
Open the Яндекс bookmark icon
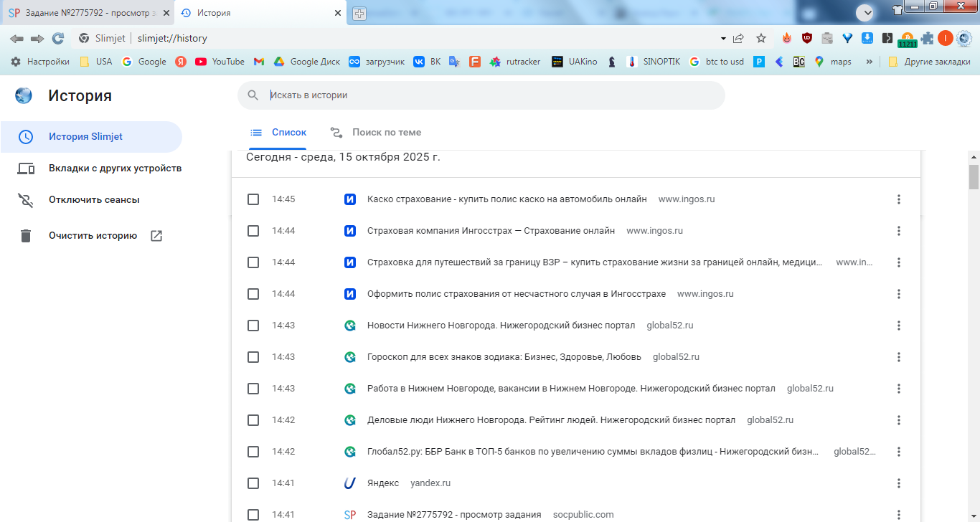click(x=181, y=62)
